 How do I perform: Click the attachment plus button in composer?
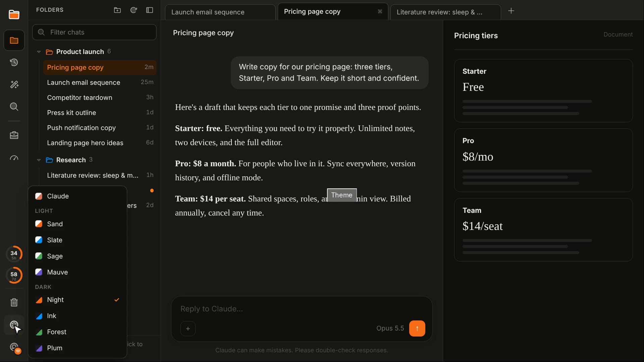tap(188, 328)
